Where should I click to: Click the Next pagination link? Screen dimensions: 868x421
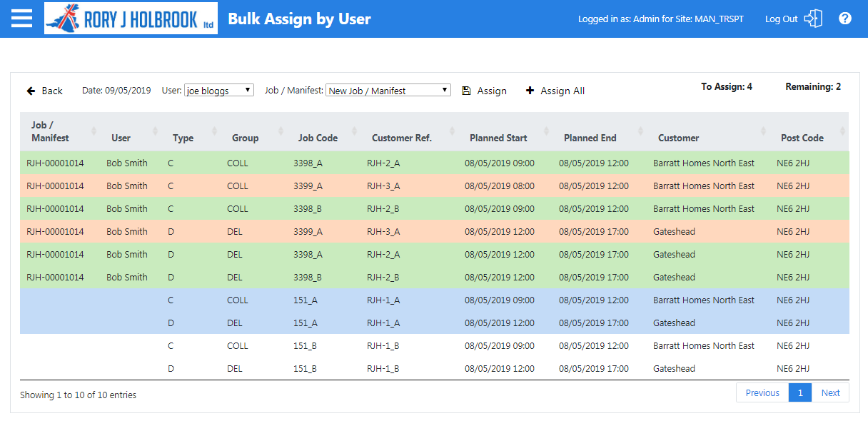pyautogui.click(x=830, y=392)
